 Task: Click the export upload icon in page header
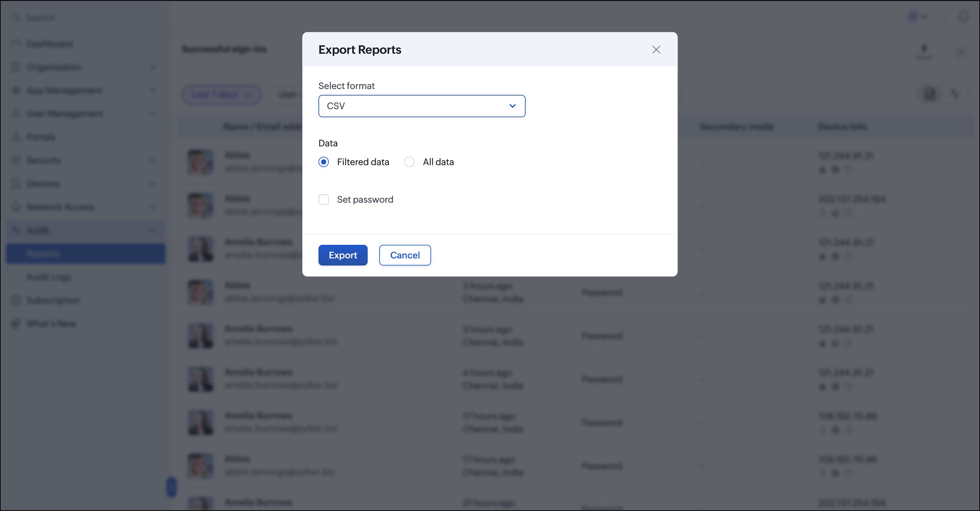tap(924, 50)
